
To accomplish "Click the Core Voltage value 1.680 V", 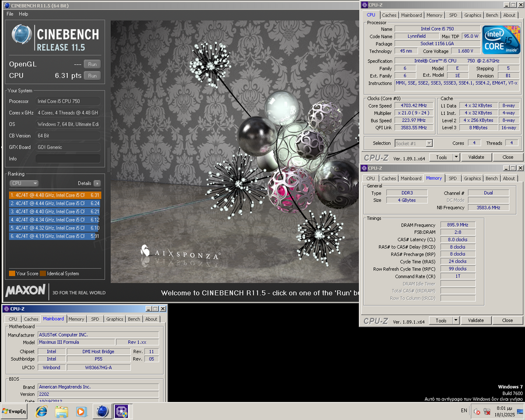I will [466, 51].
